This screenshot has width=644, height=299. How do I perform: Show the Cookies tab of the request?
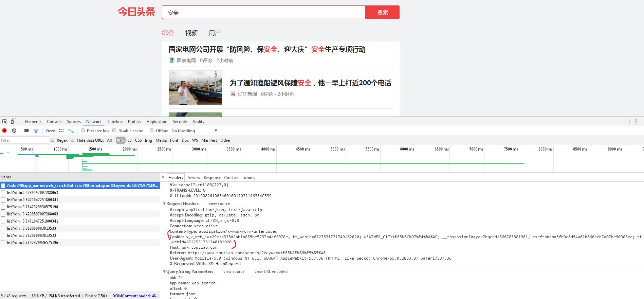[231, 177]
